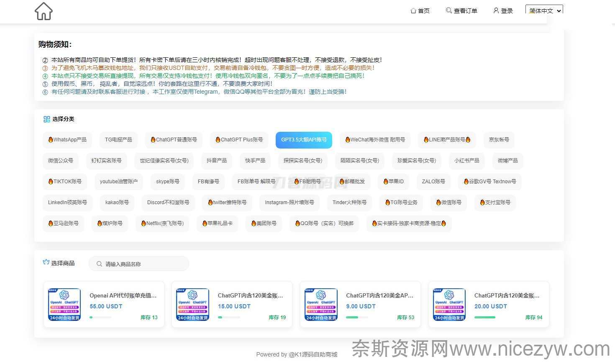Select 微信公众号 category
This screenshot has width=615, height=364.
(x=61, y=161)
